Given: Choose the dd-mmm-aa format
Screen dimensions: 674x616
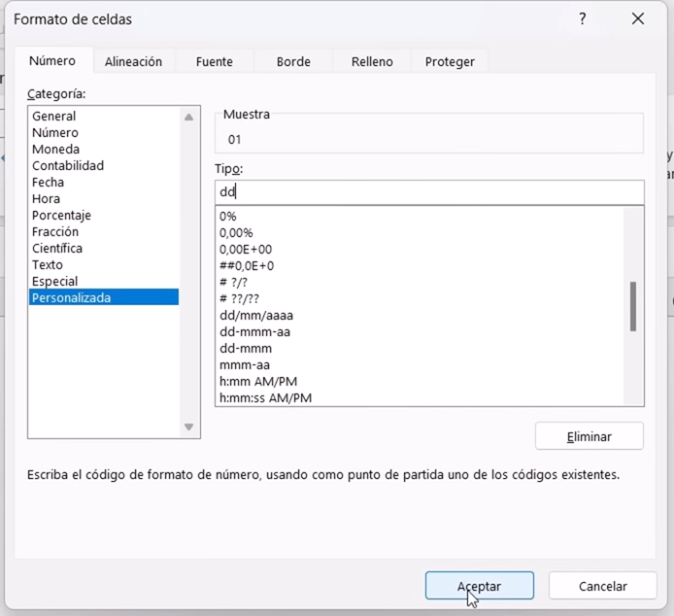Looking at the screenshot, I should pyautogui.click(x=420, y=332).
